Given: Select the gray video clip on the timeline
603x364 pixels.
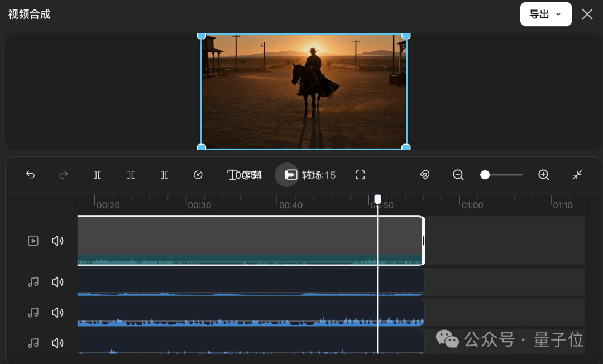Looking at the screenshot, I should click(x=250, y=241).
